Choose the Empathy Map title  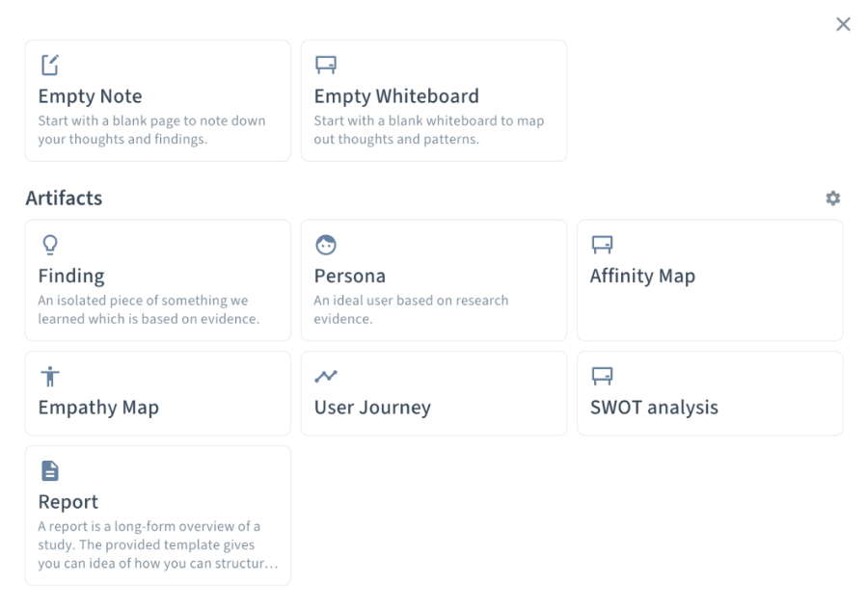click(98, 407)
